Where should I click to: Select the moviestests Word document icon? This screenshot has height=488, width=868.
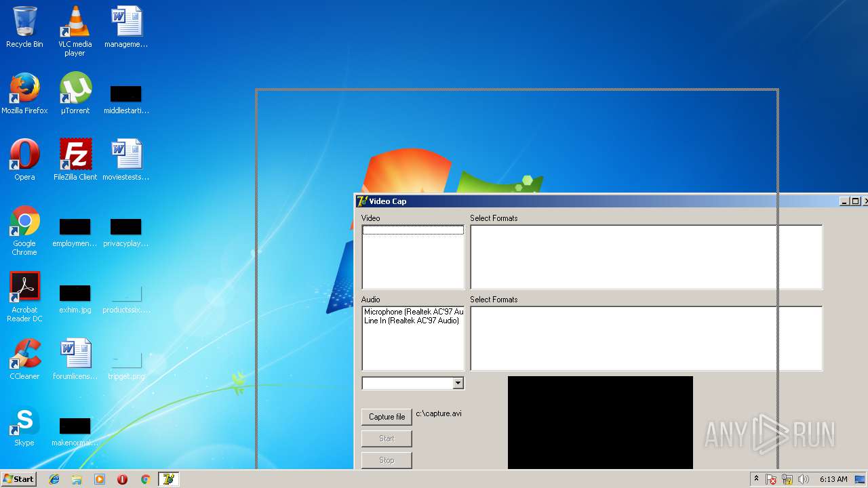tap(126, 160)
